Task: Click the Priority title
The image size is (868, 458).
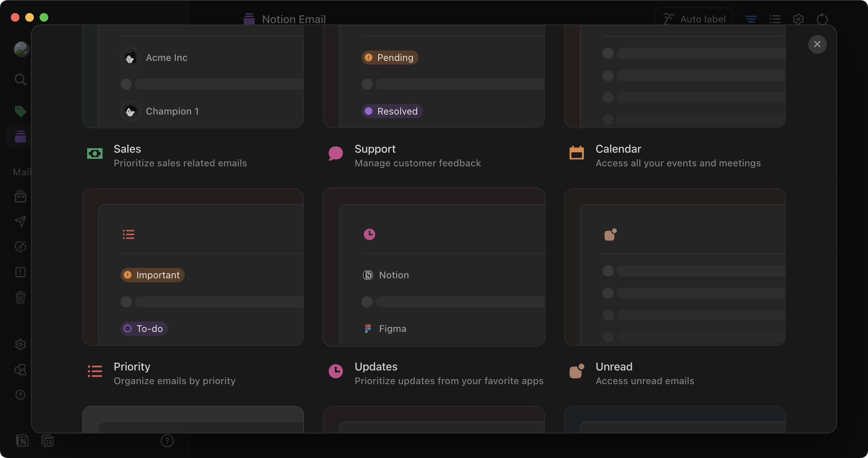Action: [132, 366]
